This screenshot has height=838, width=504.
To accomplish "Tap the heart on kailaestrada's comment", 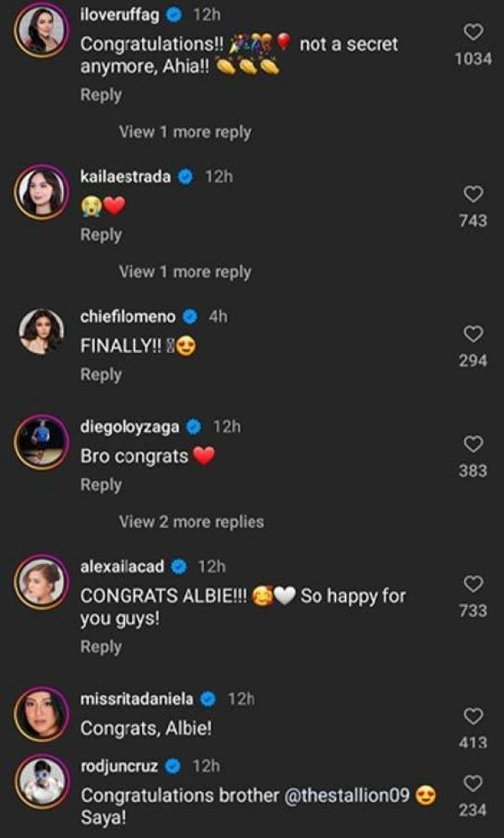I will click(474, 194).
